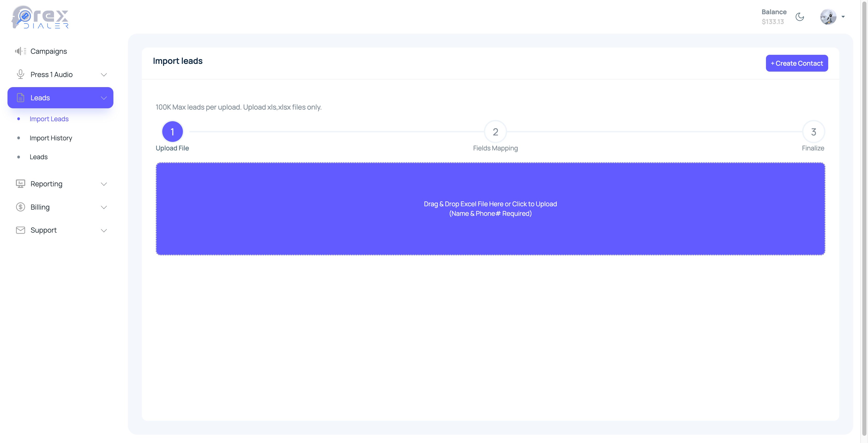Click the Support envelope icon
Viewport: 868px width, 443px height.
[20, 230]
